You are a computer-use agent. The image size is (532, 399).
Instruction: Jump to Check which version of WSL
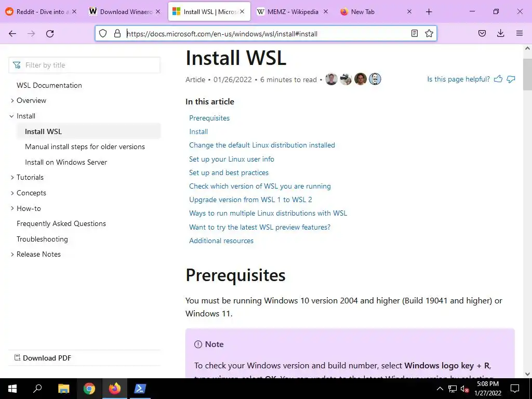pos(260,187)
